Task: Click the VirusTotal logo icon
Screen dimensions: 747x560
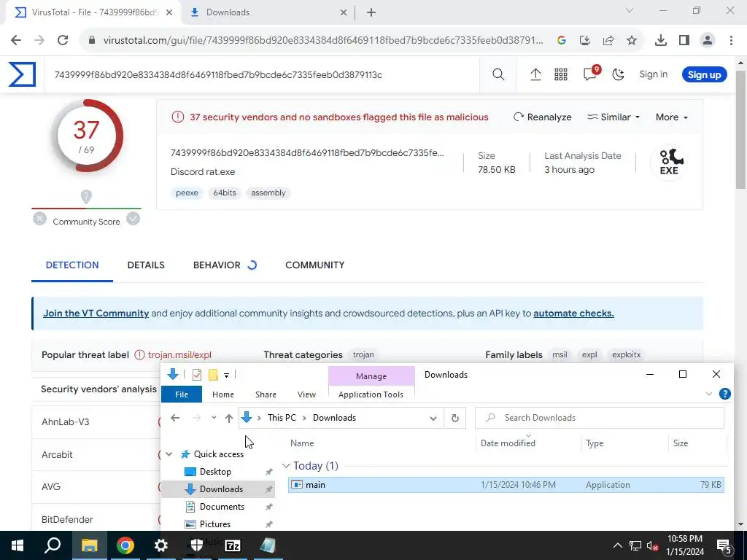Action: click(22, 74)
